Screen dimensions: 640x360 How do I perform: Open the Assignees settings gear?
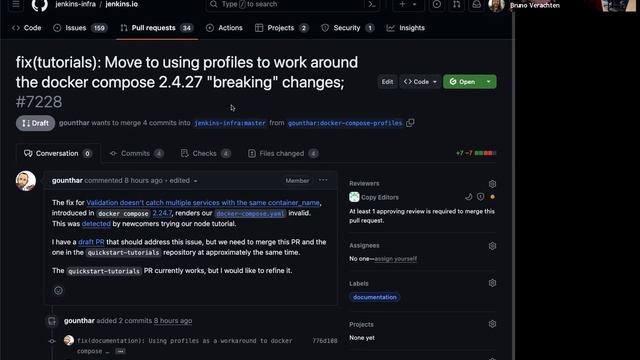pos(492,246)
